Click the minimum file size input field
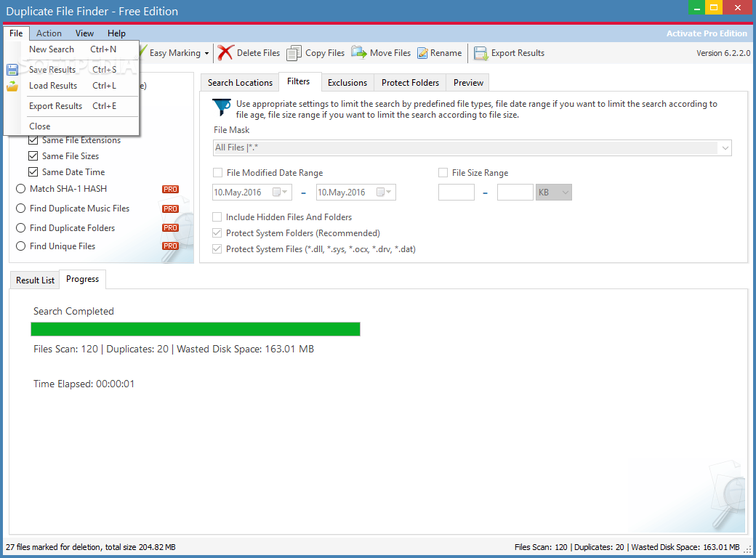Image resolution: width=756 pixels, height=558 pixels. click(457, 193)
